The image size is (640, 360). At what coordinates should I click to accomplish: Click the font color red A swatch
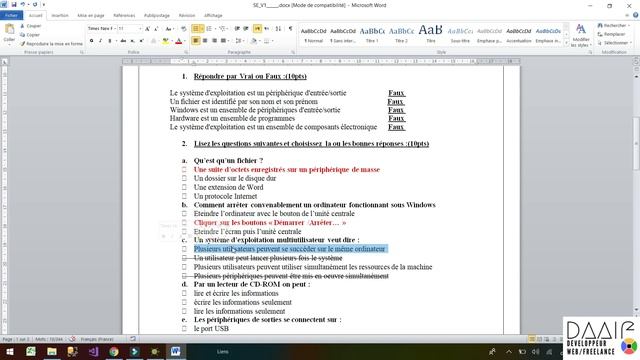(178, 41)
